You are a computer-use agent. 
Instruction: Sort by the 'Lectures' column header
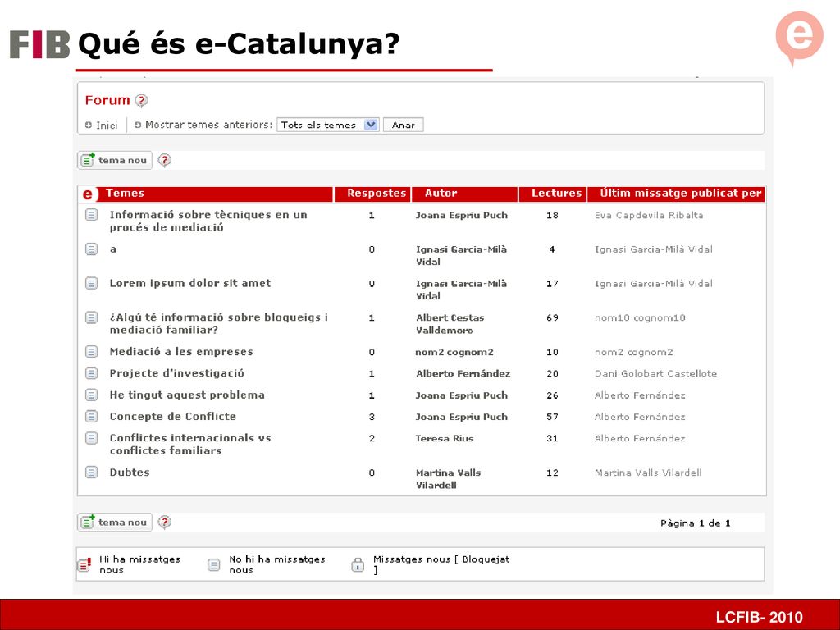point(557,194)
